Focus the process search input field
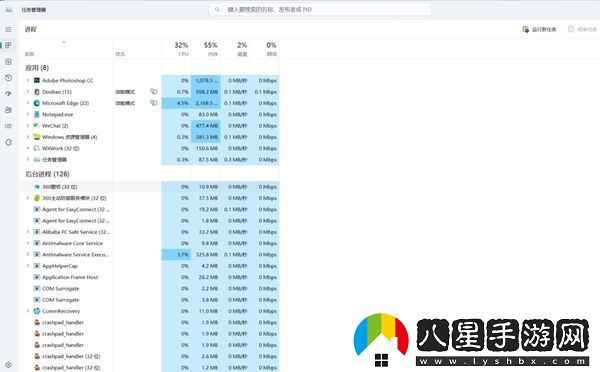 coord(320,10)
